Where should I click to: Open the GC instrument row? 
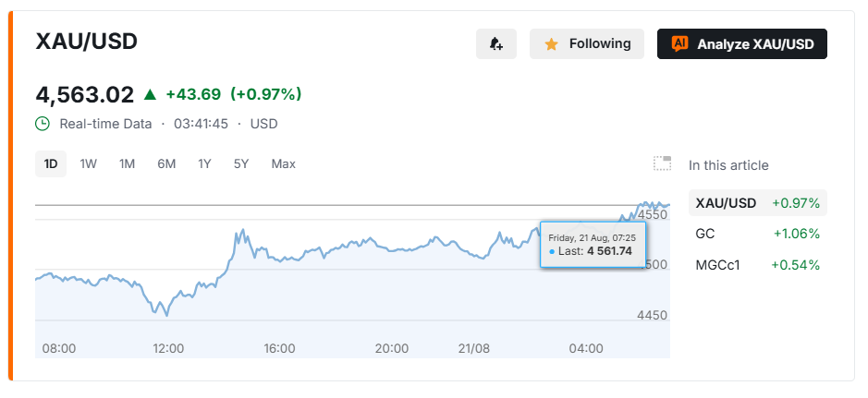tap(757, 234)
